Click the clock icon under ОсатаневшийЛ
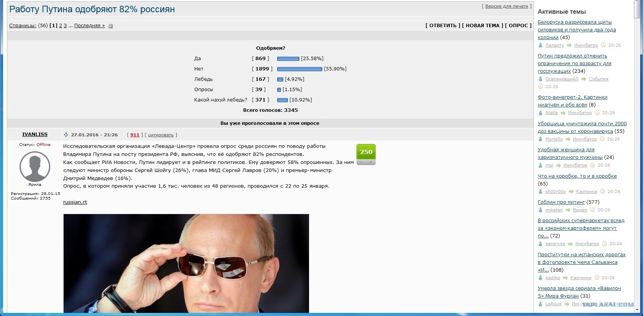Image resolution: width=644 pixels, height=316 pixels. [540, 87]
